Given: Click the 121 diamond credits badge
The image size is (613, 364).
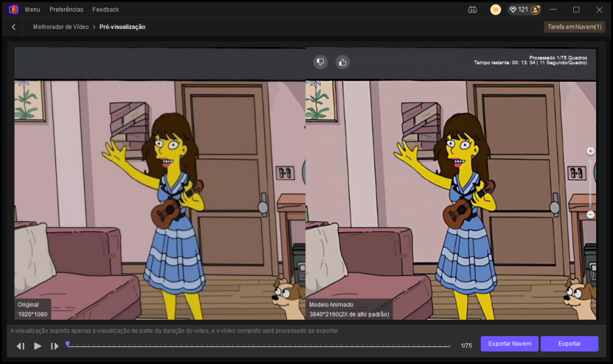Looking at the screenshot, I should 519,10.
